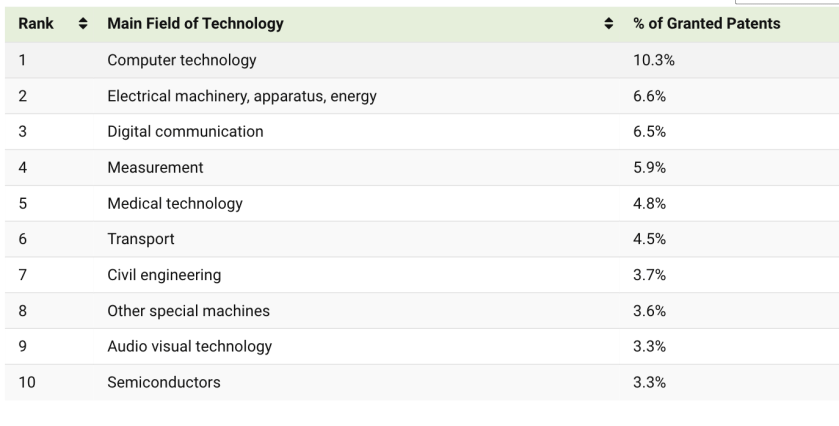Click the Civil engineering field name
Screen dimensions: 839x426
coord(164,275)
